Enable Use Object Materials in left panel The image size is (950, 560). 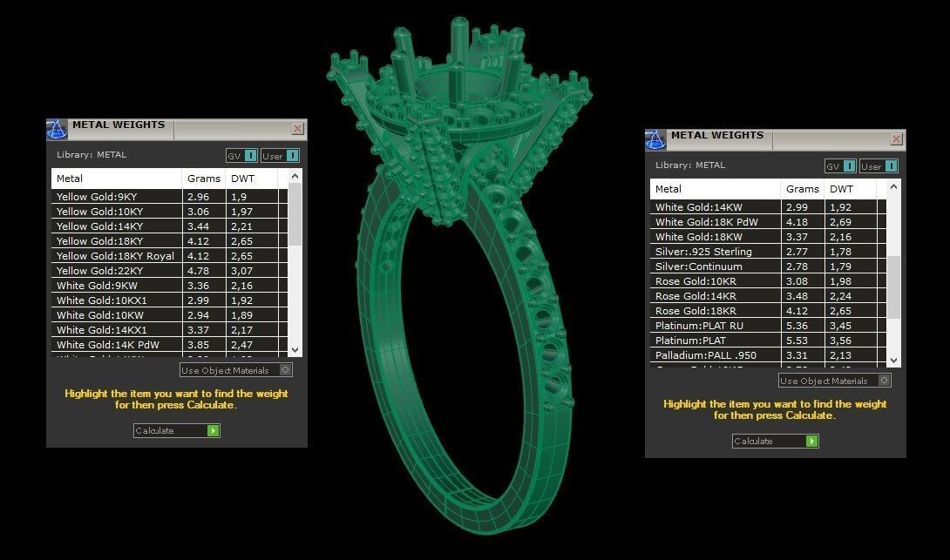point(236,370)
